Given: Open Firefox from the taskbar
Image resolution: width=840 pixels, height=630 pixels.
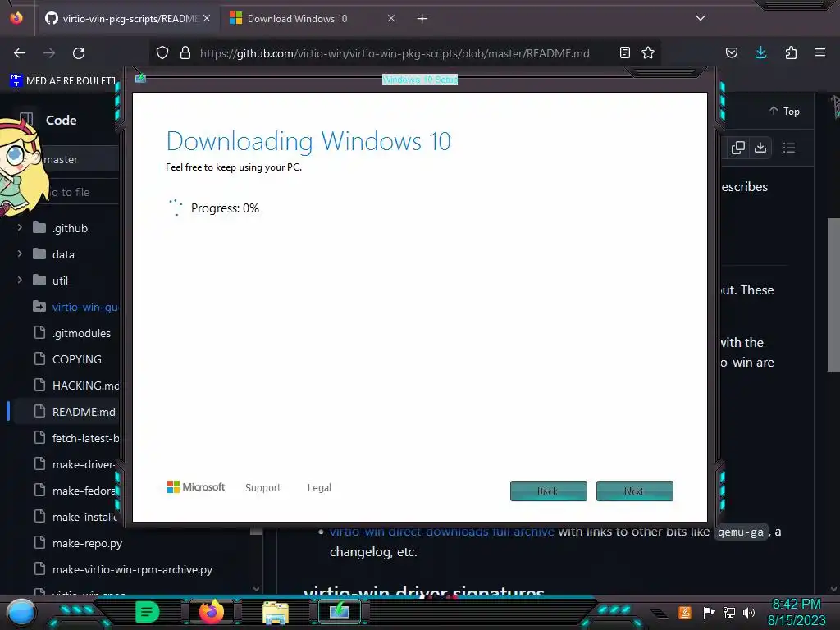Looking at the screenshot, I should (211, 612).
